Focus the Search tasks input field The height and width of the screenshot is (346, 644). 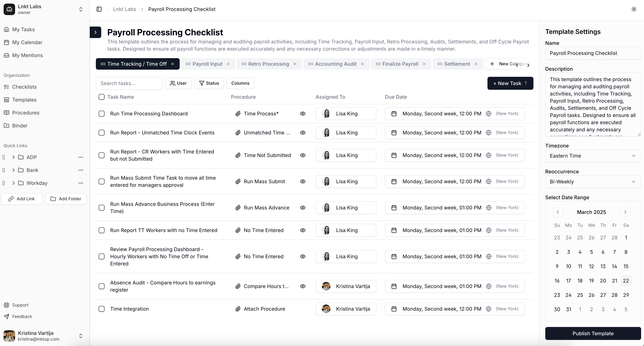129,83
